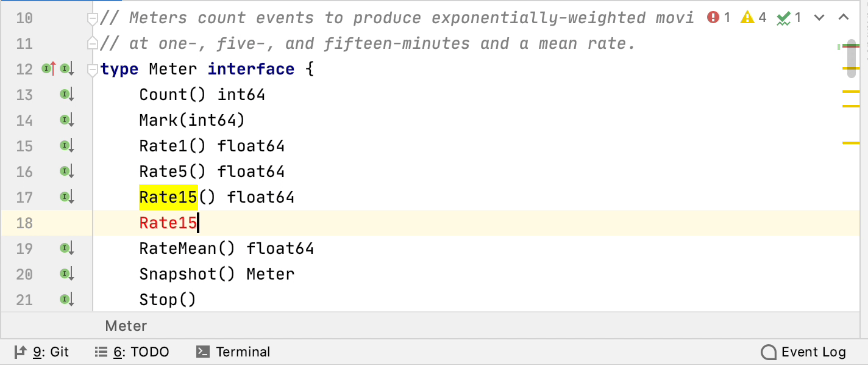Go to previous highlighted error up arrow
Screen dimensions: 868x365
point(844,18)
